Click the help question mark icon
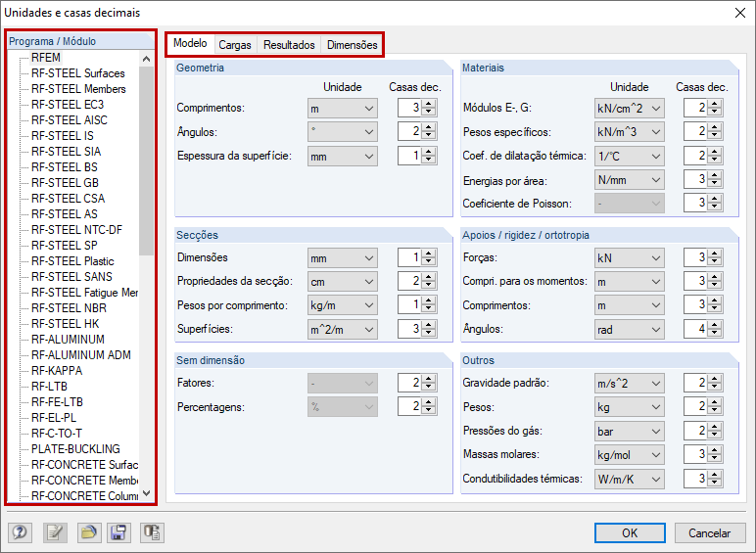The height and width of the screenshot is (553, 756). (x=20, y=532)
